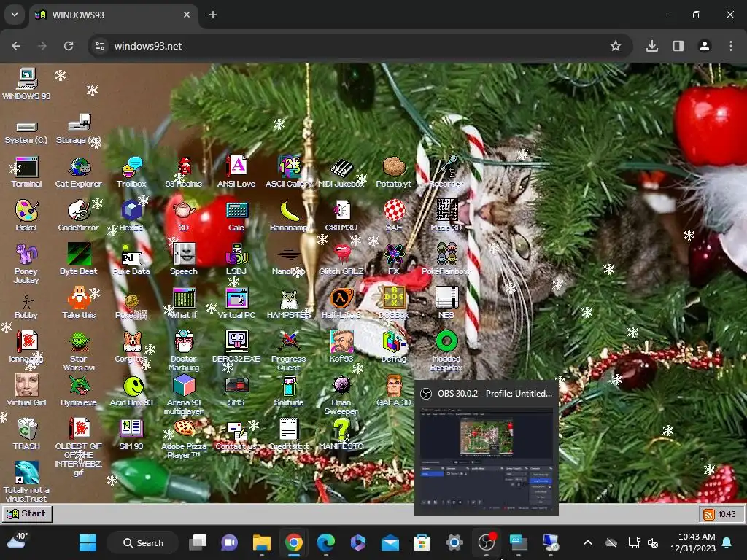
Task: View site information icon in address bar
Action: (100, 46)
